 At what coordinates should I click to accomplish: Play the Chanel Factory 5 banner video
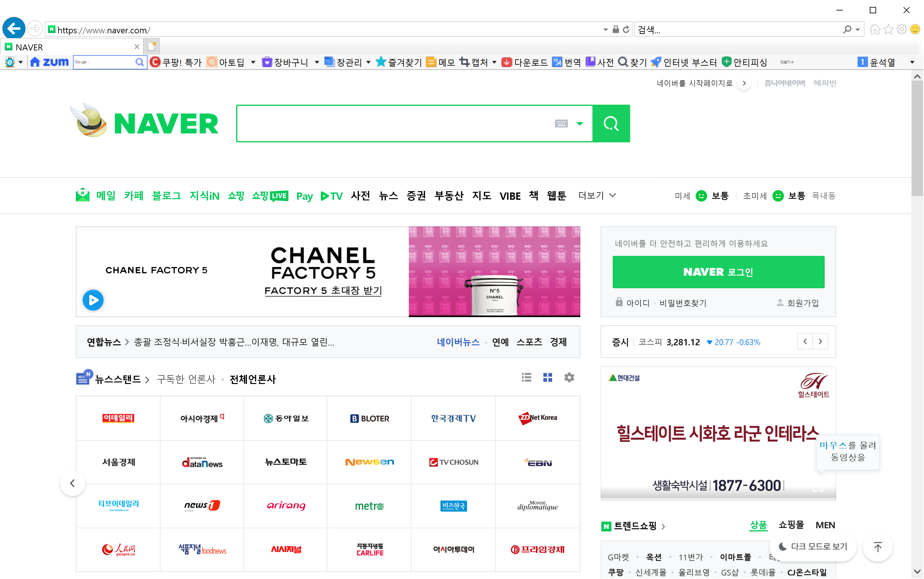point(93,300)
